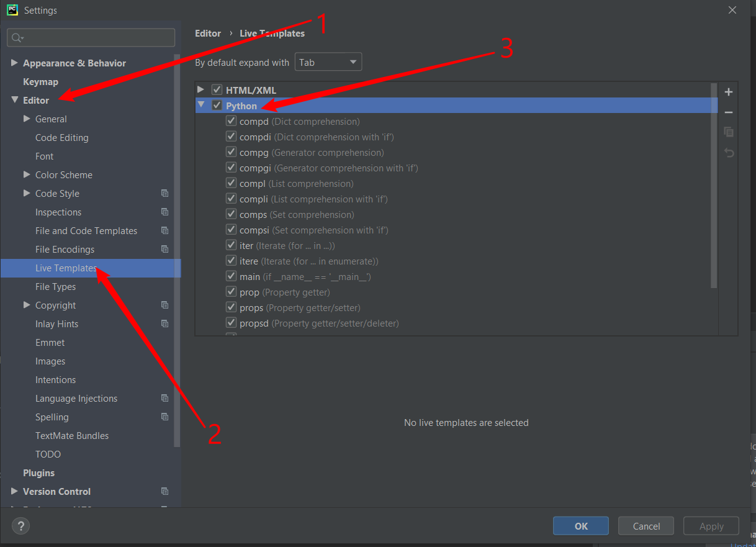Click the project-level icon beside Code Style
The height and width of the screenshot is (547, 756).
pyautogui.click(x=164, y=194)
